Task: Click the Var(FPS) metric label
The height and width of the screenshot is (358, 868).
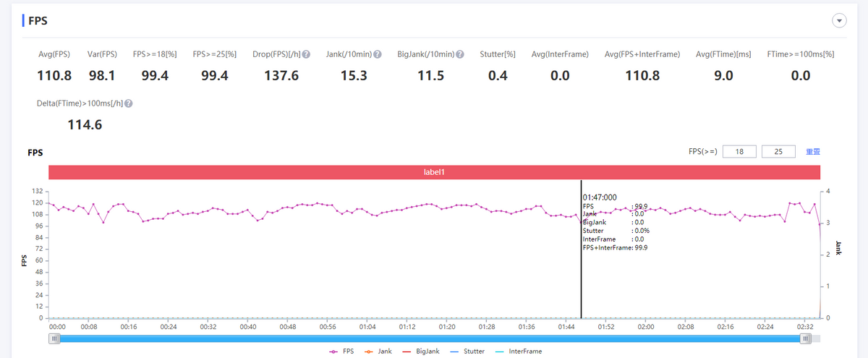Action: (103, 54)
